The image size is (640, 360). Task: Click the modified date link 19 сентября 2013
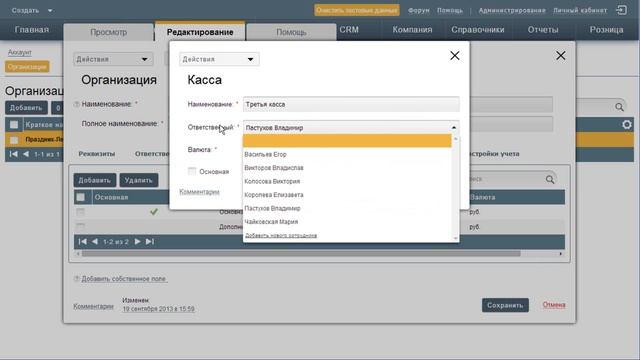click(158, 309)
